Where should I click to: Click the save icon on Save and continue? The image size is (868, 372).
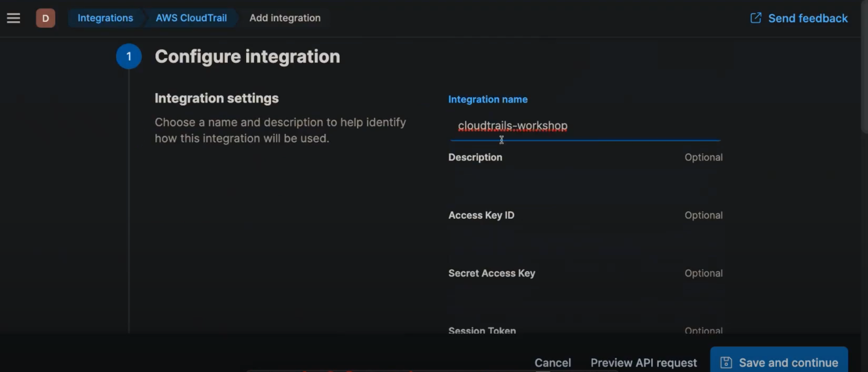(727, 362)
